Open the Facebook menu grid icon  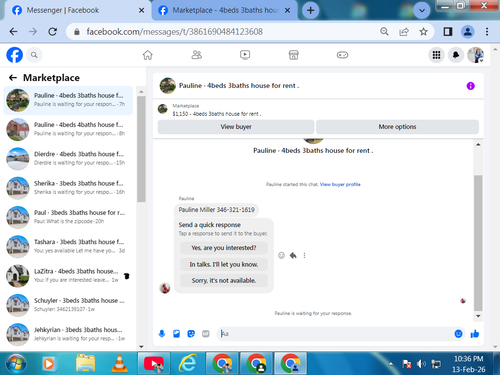pos(436,55)
